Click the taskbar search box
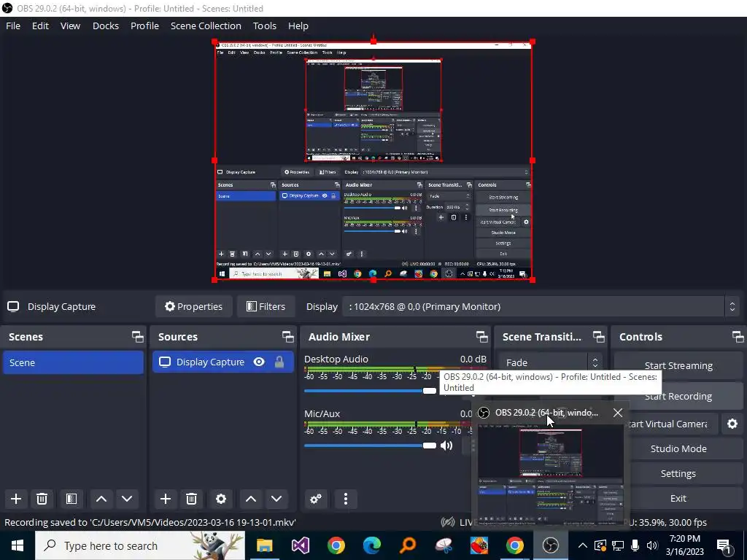Viewport: 747px width, 560px height. pos(140,545)
